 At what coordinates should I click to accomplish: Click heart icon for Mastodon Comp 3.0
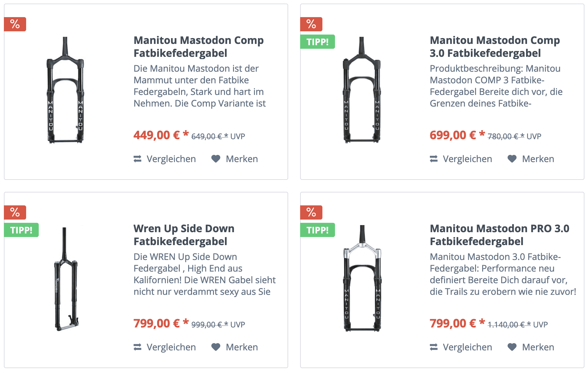pyautogui.click(x=512, y=159)
